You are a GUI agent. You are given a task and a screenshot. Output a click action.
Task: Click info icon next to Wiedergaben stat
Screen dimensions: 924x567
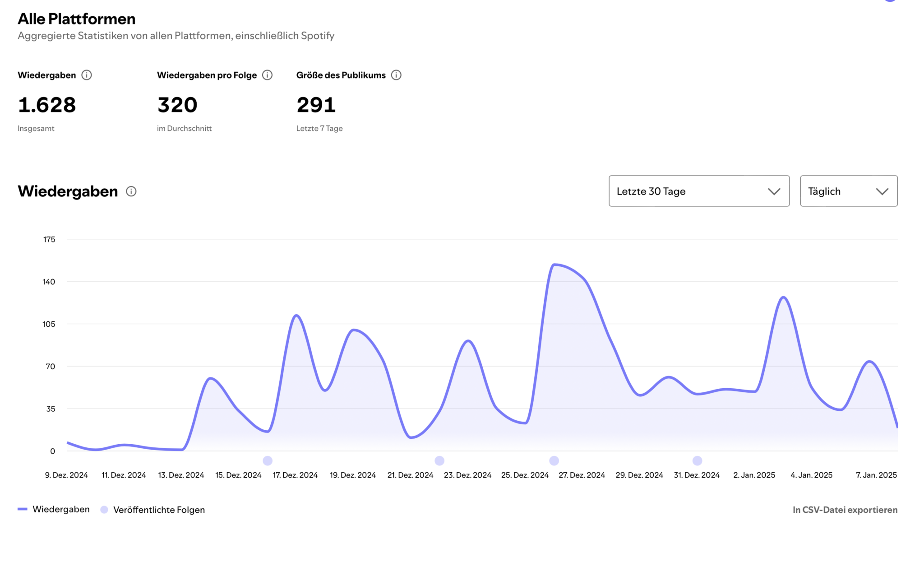pyautogui.click(x=87, y=75)
